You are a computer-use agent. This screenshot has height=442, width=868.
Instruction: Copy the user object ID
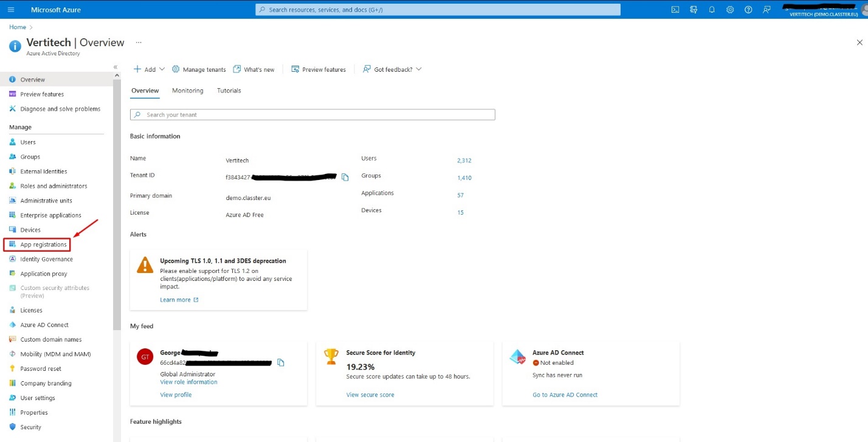[x=281, y=362]
